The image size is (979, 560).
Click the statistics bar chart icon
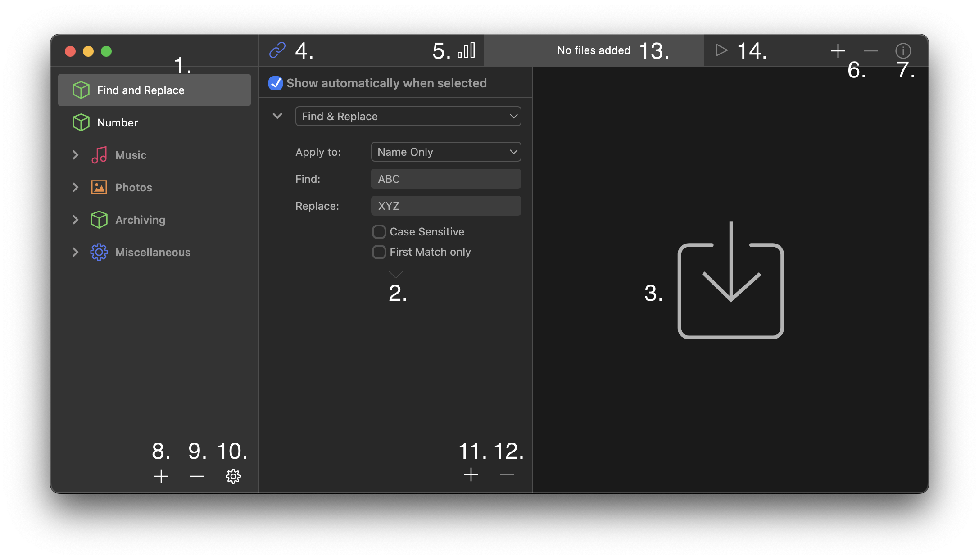point(469,50)
